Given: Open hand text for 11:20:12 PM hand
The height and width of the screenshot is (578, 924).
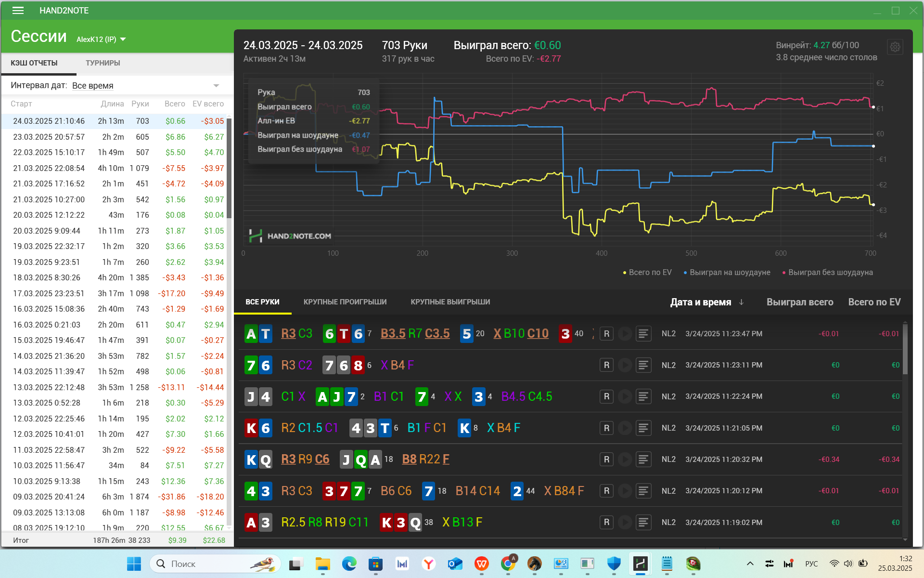Looking at the screenshot, I should 643,491.
